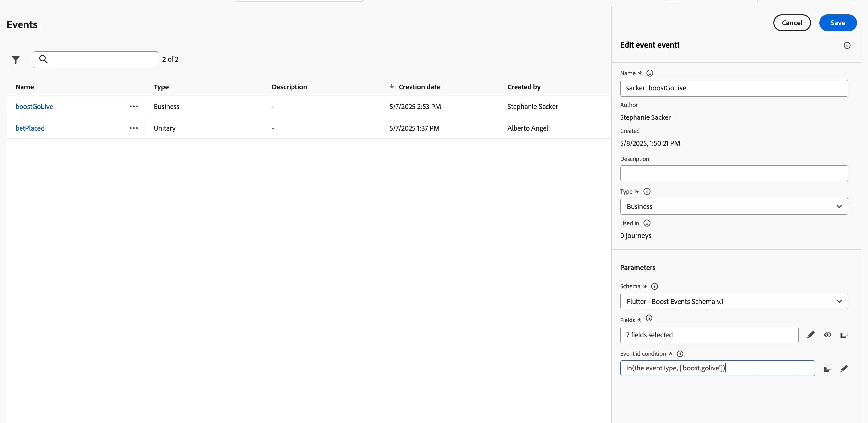Show info tooltip for Fields label
Screen dimensions: 868x423
pyautogui.click(x=649, y=318)
